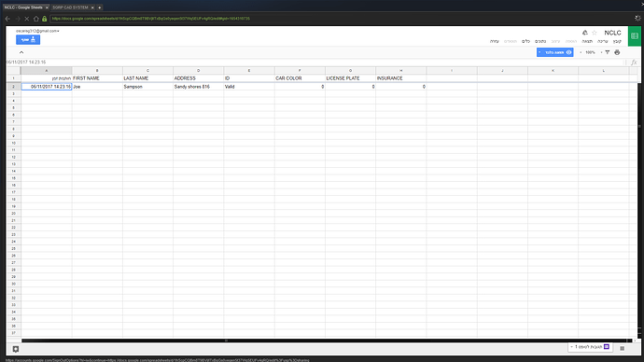Open the green Sheets home icon
Image resolution: width=644 pixels, height=362 pixels.
click(x=635, y=36)
